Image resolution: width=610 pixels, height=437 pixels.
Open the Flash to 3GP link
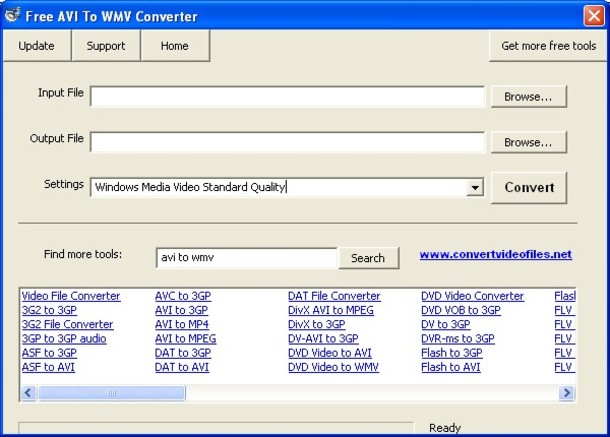pos(452,353)
